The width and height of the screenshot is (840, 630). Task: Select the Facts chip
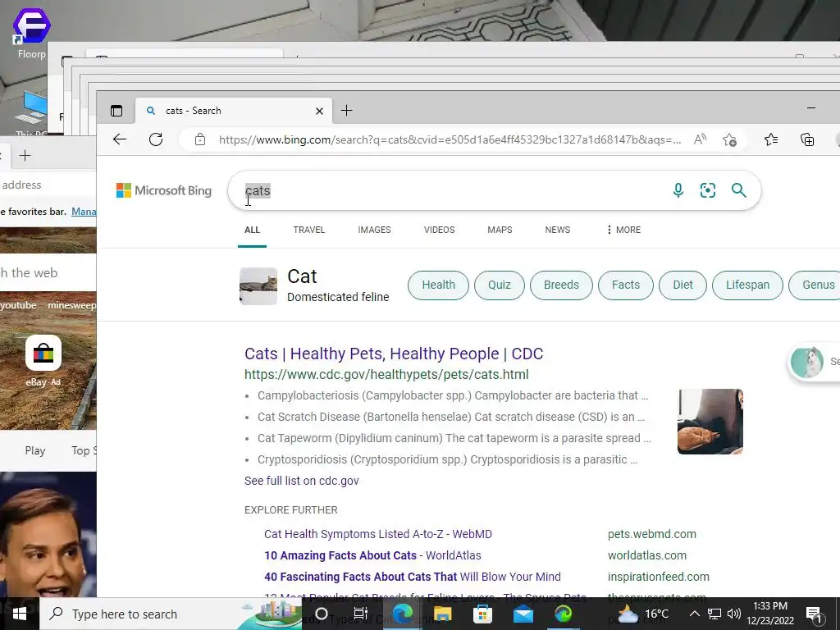626,285
